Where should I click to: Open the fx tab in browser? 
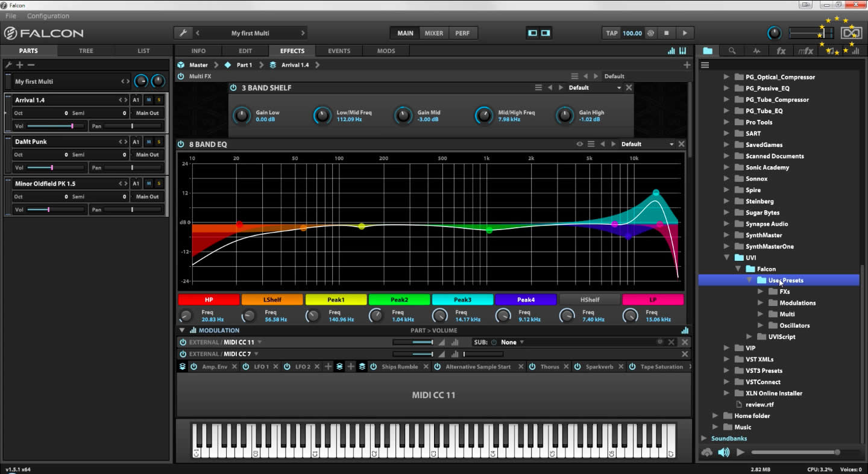[781, 51]
